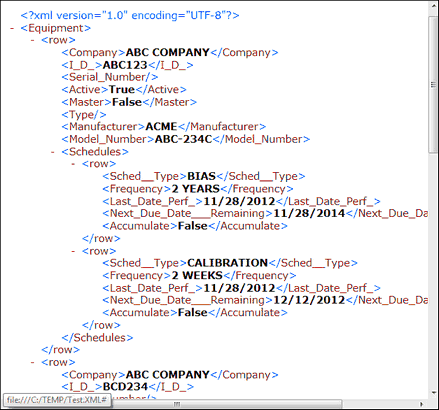Click the file path status tooltip
The width and height of the screenshot is (439, 410).
(x=57, y=400)
